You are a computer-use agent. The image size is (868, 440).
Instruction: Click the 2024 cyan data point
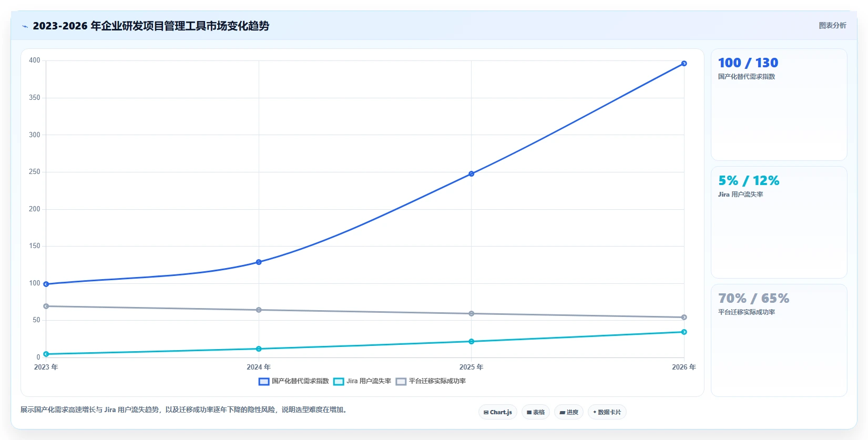[259, 349]
